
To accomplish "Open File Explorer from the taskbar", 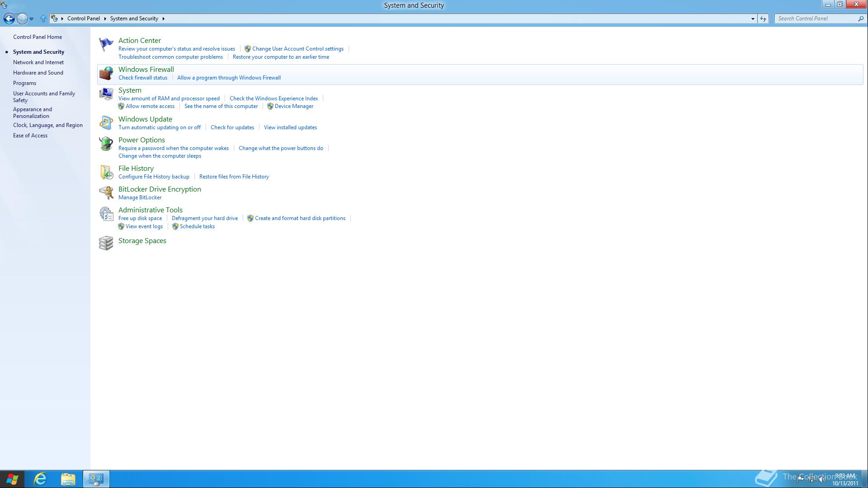I will pos(68,479).
